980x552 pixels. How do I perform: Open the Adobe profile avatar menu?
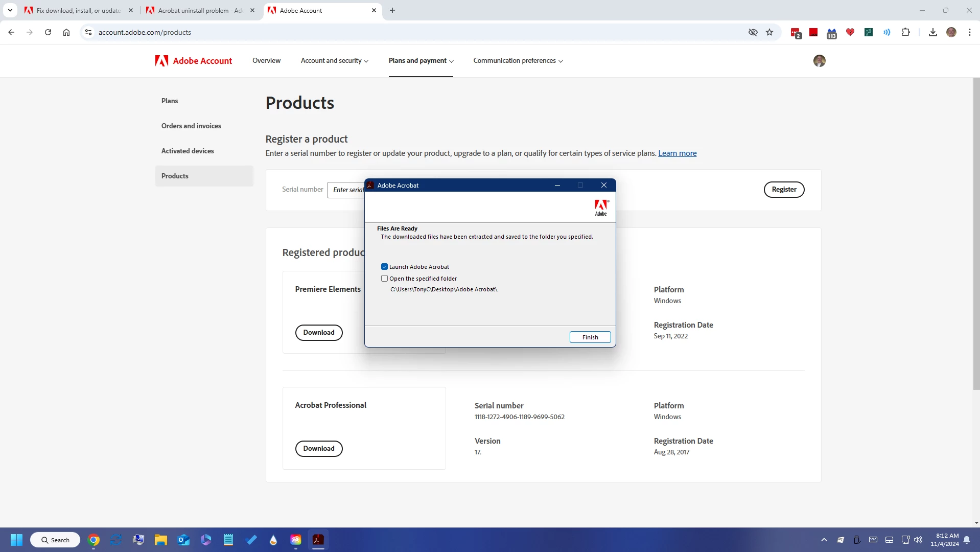click(x=820, y=61)
